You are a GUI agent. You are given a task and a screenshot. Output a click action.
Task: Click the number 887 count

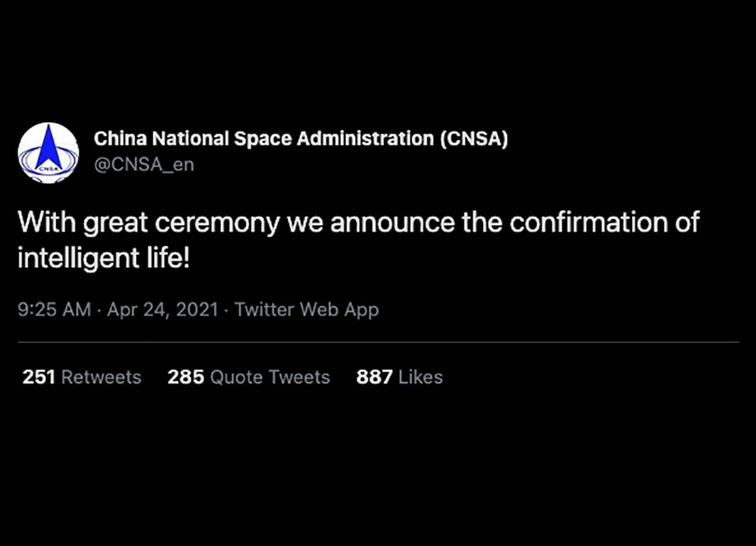point(374,377)
